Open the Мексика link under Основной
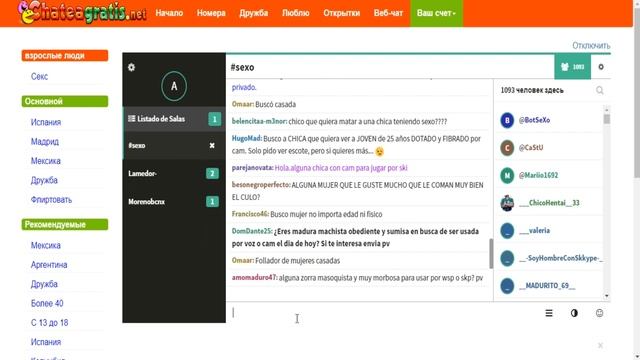This screenshot has height=360, width=640. click(x=46, y=161)
